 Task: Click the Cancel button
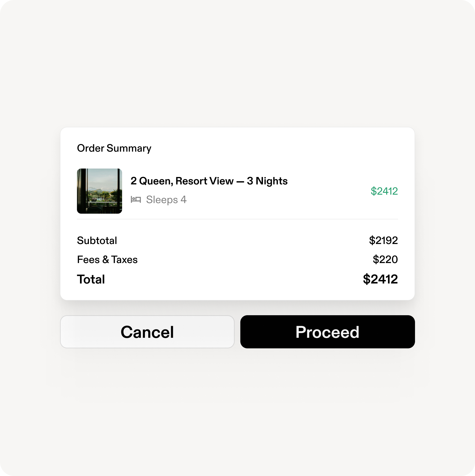tap(147, 332)
